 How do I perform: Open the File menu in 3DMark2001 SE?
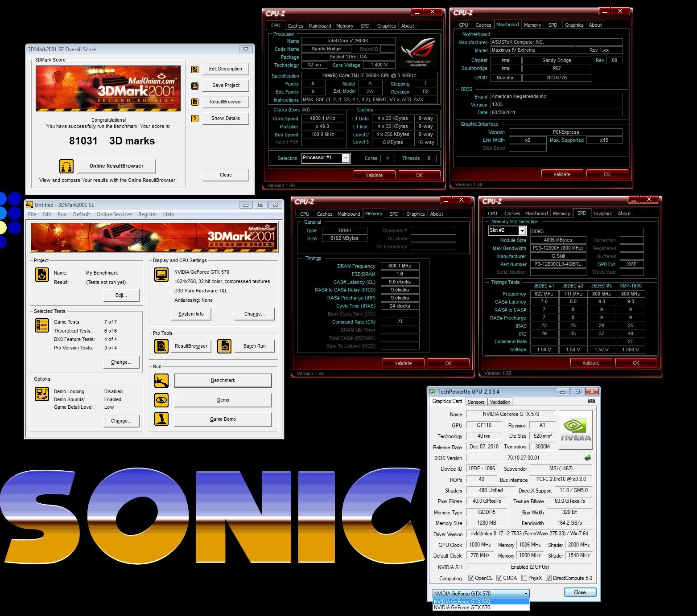pyautogui.click(x=33, y=214)
